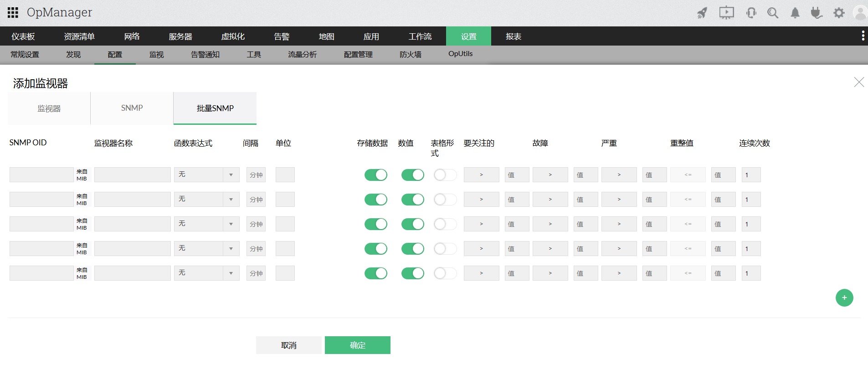Click the rocket quick-start icon
This screenshot has height=390, width=868.
point(702,13)
